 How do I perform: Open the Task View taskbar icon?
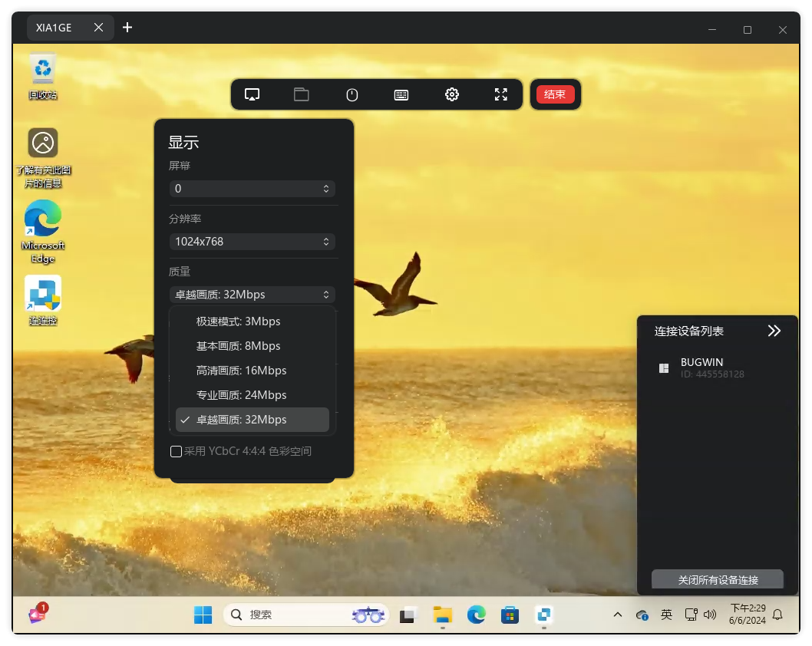407,615
